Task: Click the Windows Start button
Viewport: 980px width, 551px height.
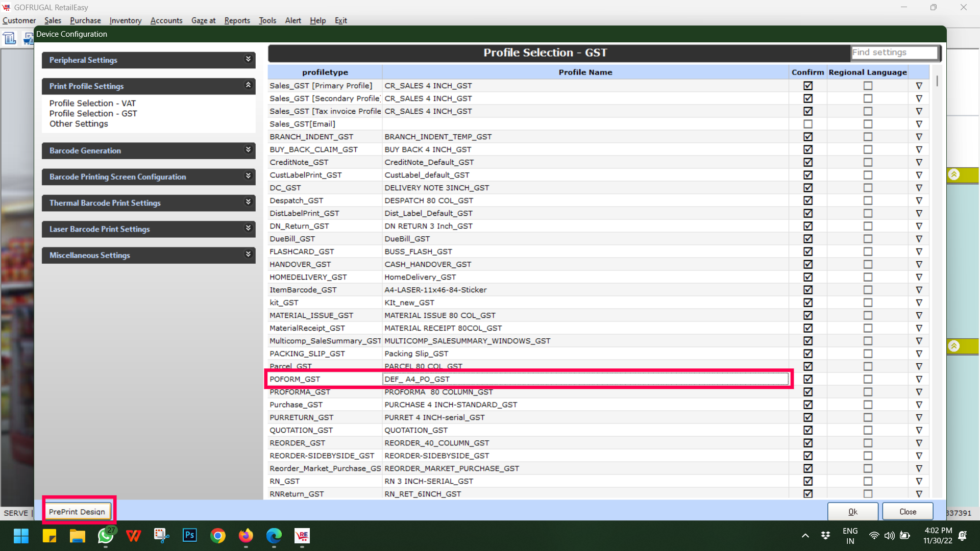Action: tap(21, 536)
